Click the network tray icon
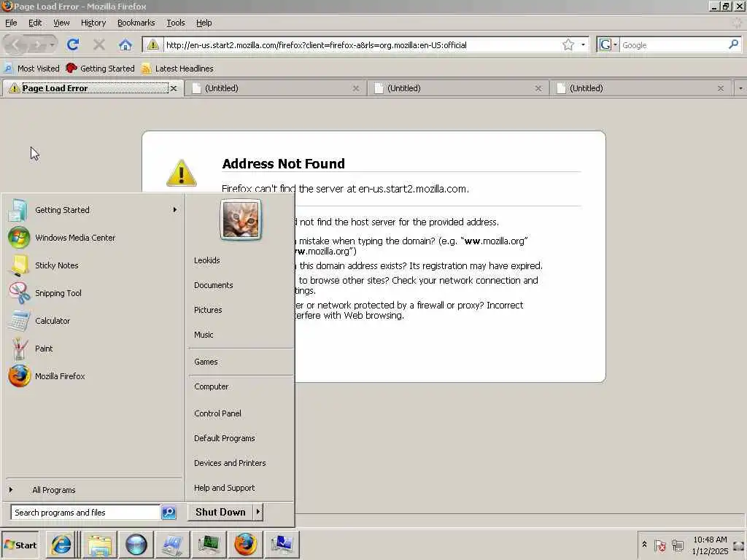The image size is (747, 560). [678, 545]
